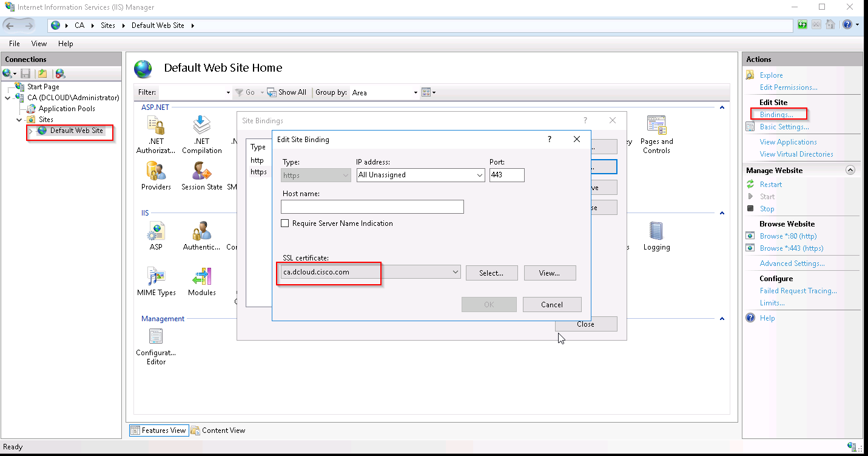The height and width of the screenshot is (456, 868).
Task: Switch to Content View tab
Action: [x=218, y=430]
